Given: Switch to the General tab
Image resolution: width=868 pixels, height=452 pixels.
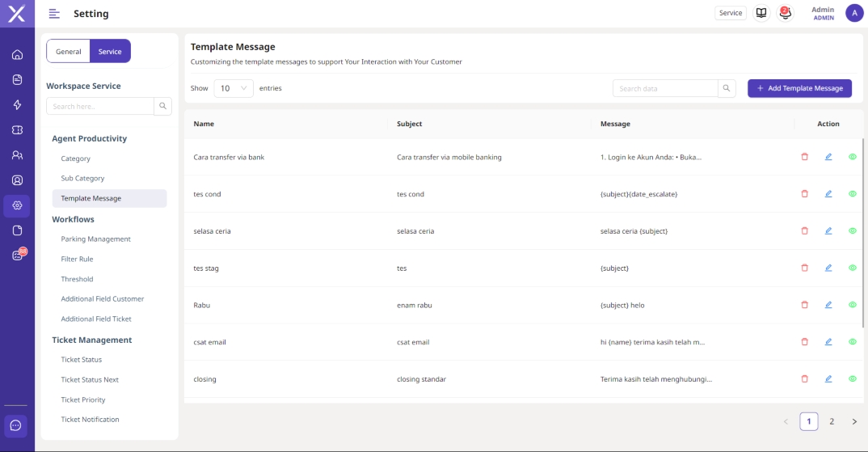Looking at the screenshot, I should point(69,51).
